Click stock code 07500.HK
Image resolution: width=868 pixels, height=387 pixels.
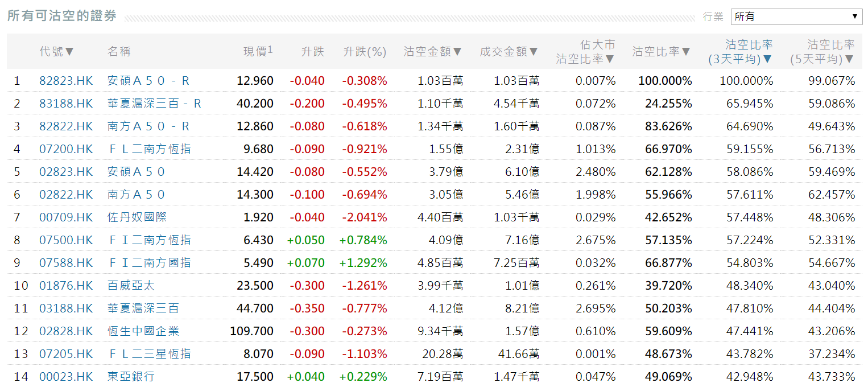pos(66,240)
